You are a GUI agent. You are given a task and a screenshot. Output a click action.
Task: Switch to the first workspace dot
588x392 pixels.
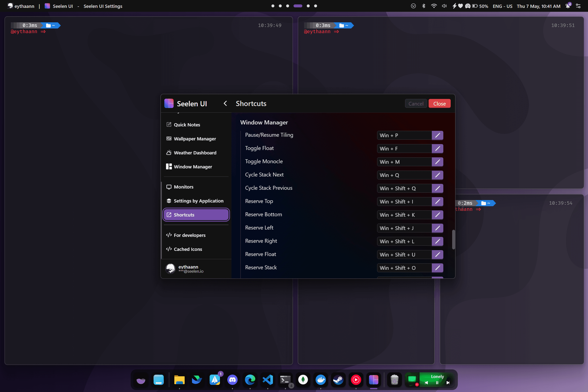pyautogui.click(x=273, y=6)
